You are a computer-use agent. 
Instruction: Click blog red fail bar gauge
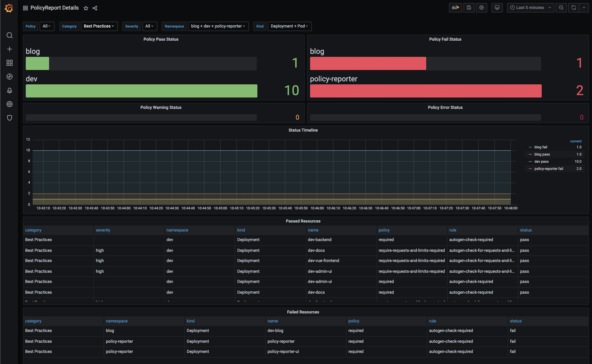[368, 63]
